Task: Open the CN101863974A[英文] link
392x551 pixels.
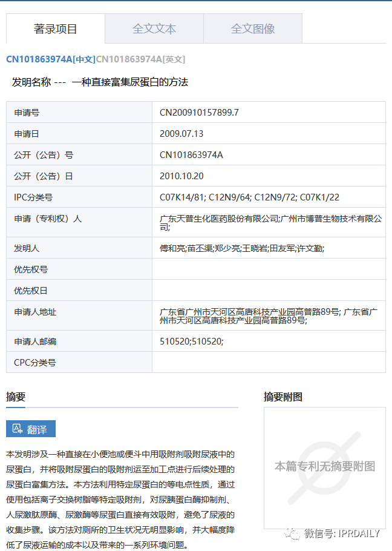Action: pos(140,59)
